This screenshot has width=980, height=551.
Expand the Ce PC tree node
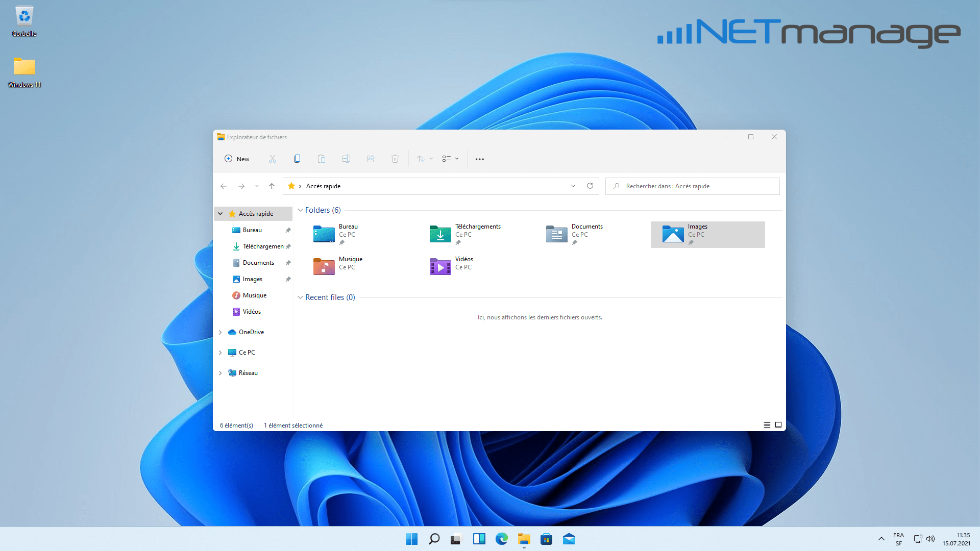pos(220,353)
